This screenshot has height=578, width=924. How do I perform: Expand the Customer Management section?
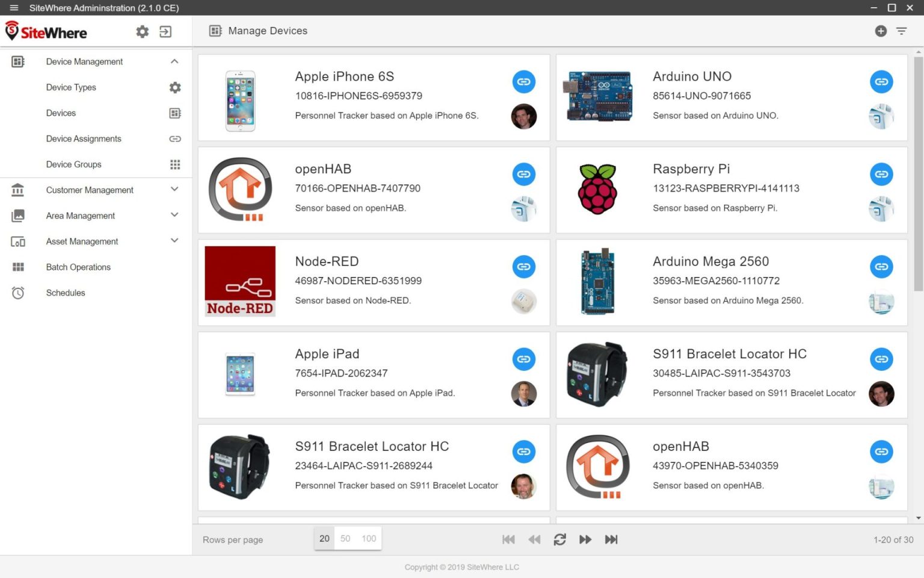coord(174,190)
